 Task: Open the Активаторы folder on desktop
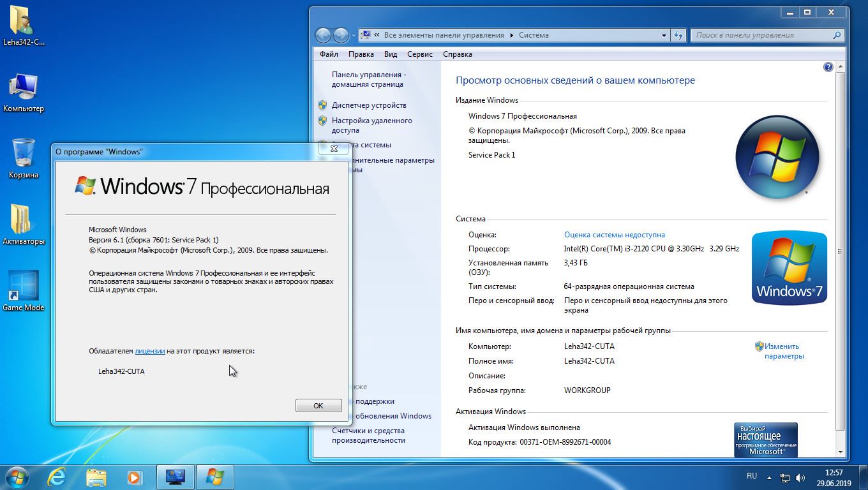click(24, 221)
